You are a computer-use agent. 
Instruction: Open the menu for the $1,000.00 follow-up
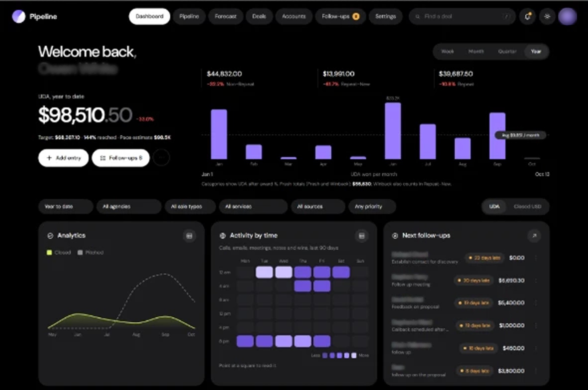(x=536, y=325)
